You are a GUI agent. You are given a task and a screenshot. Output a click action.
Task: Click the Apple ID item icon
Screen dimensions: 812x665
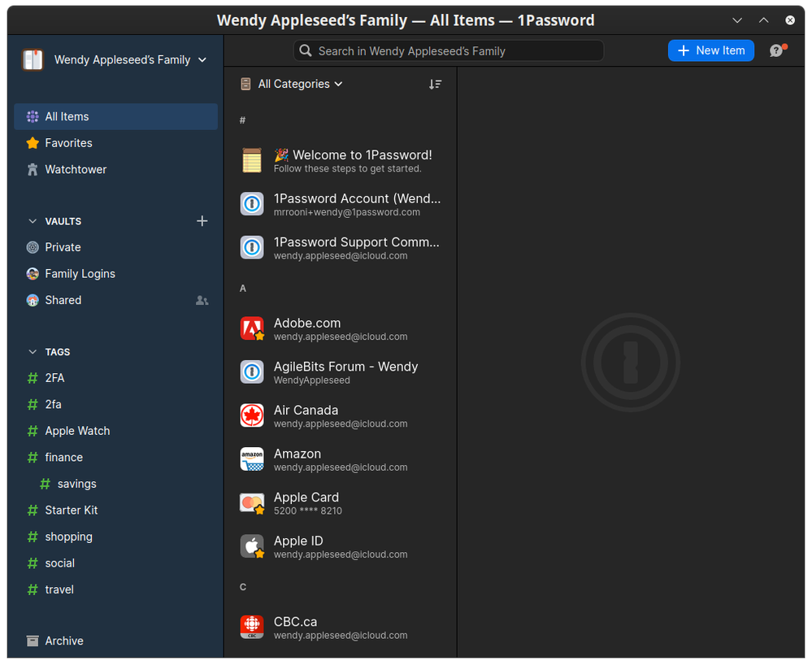[252, 546]
